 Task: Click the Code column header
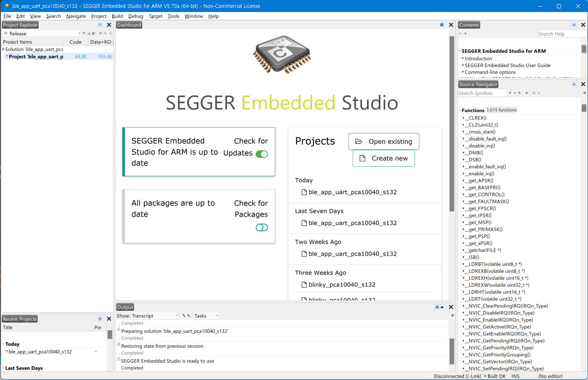[75, 42]
